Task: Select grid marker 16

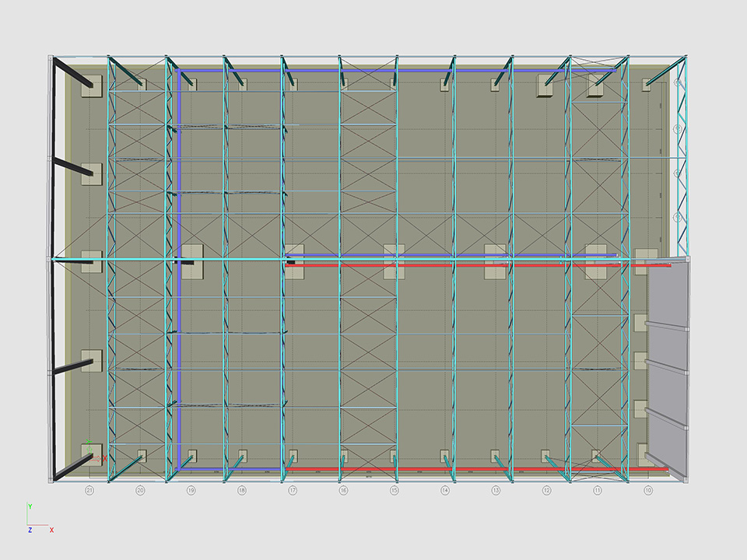Action: (343, 491)
